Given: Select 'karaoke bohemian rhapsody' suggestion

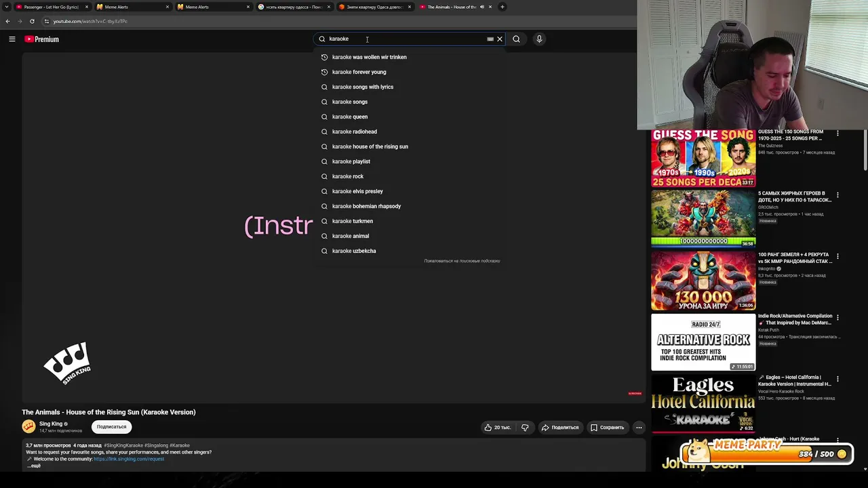Looking at the screenshot, I should click(x=410, y=206).
